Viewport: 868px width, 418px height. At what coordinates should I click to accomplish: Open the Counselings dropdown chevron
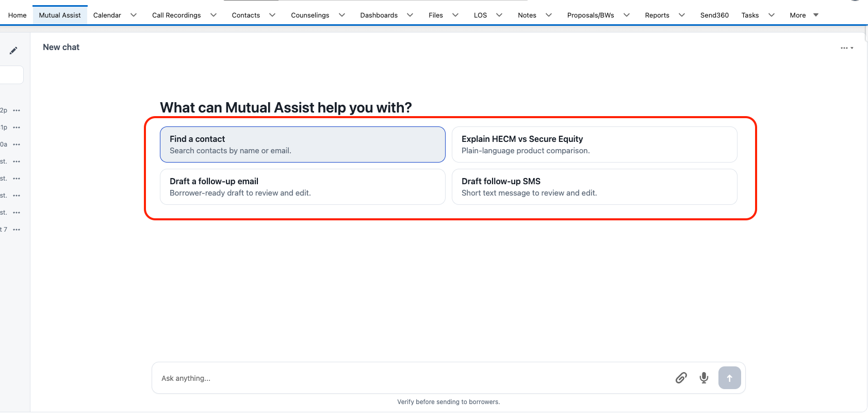click(x=342, y=15)
